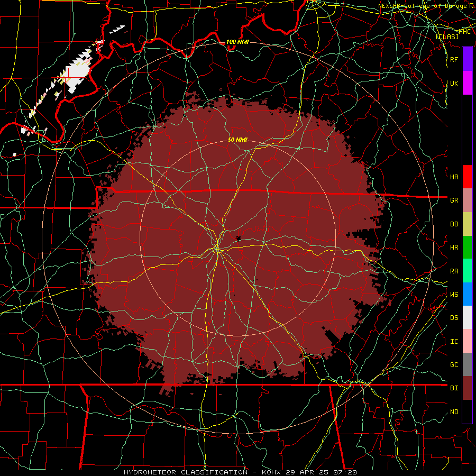The height and width of the screenshot is (476, 476).
Task: Click the 07:20 timestamp
Action: coord(344,472)
